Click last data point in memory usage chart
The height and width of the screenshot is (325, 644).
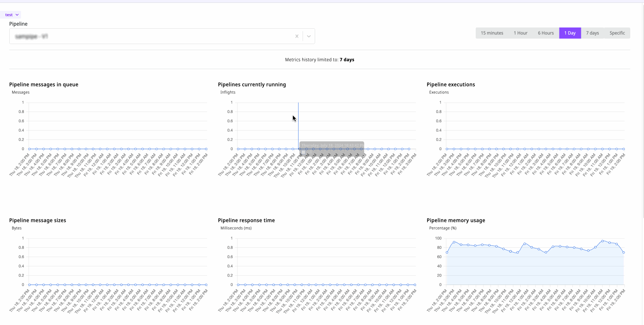(x=624, y=253)
